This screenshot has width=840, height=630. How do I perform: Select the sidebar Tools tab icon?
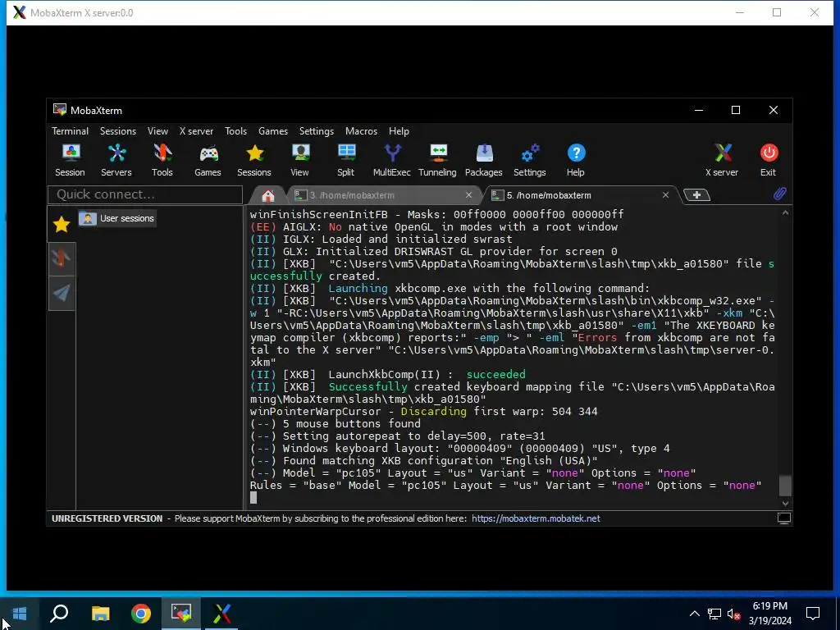pos(62,258)
